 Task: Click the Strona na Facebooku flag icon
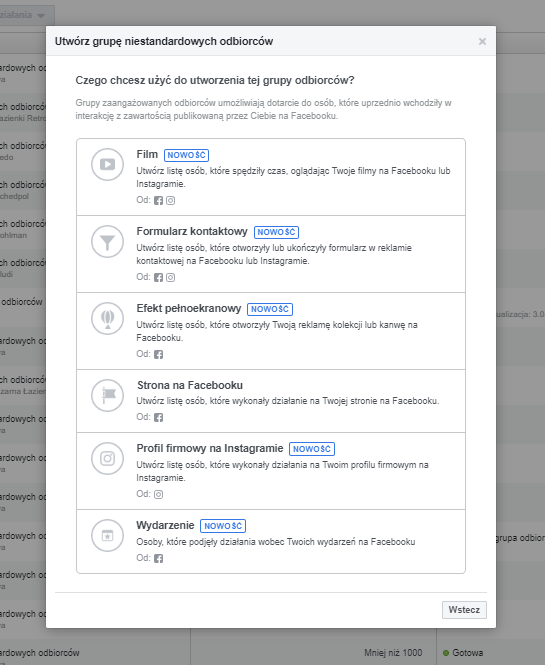[x=107, y=395]
